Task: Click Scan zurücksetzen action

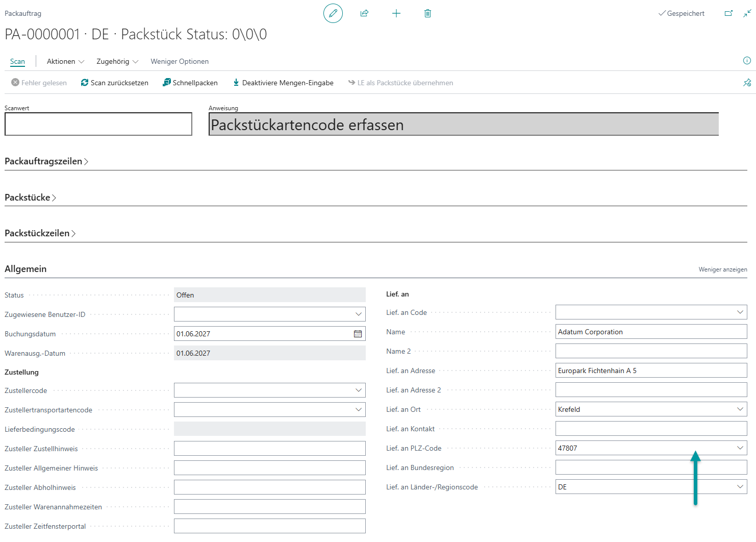Action: [115, 83]
